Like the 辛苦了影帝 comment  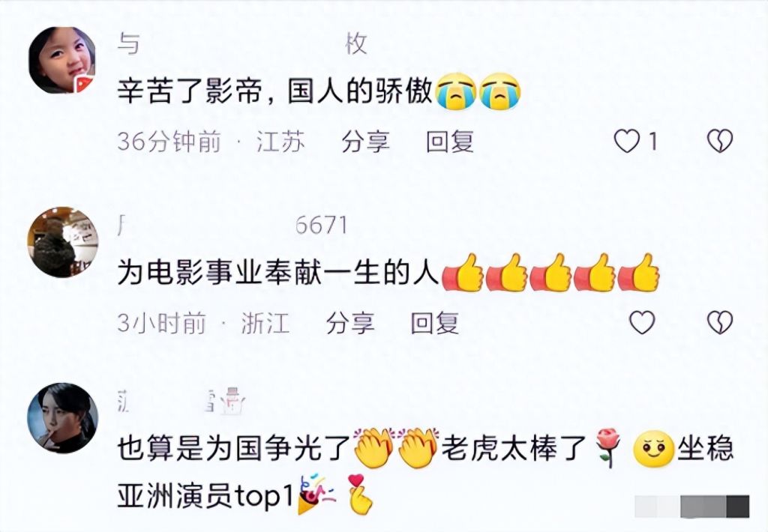coord(628,141)
